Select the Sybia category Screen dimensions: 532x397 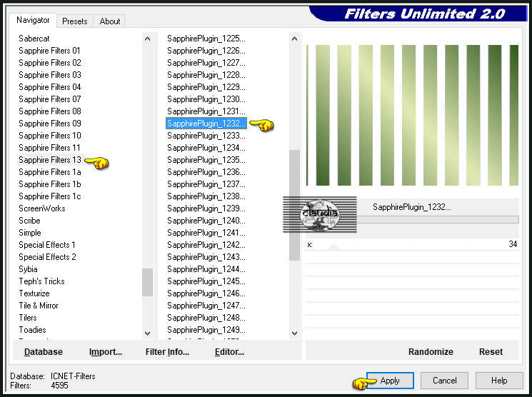point(28,269)
